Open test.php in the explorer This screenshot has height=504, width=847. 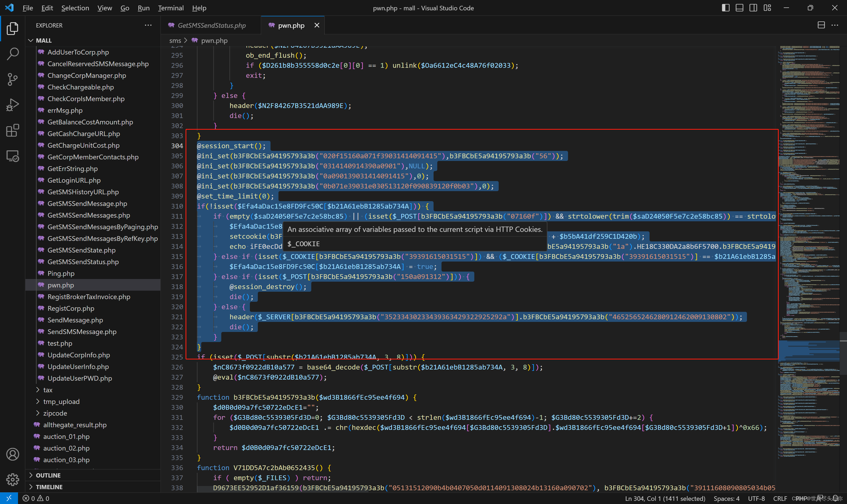60,343
